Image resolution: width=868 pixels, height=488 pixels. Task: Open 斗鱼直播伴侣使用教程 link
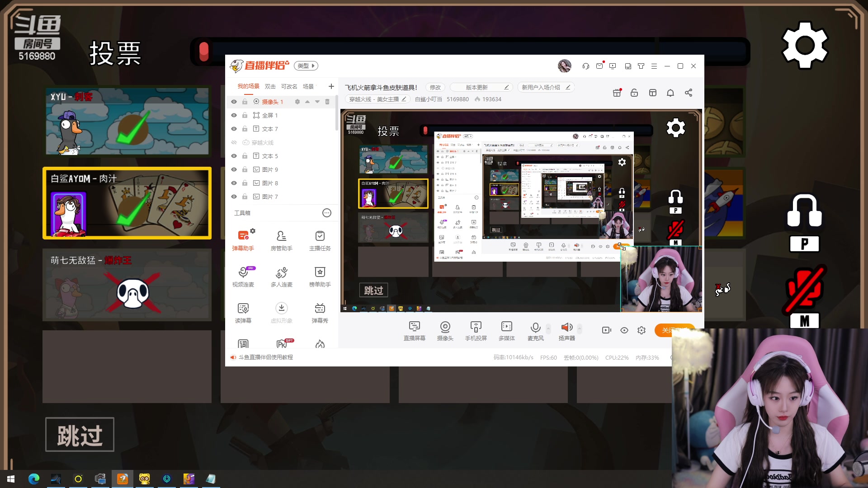265,357
